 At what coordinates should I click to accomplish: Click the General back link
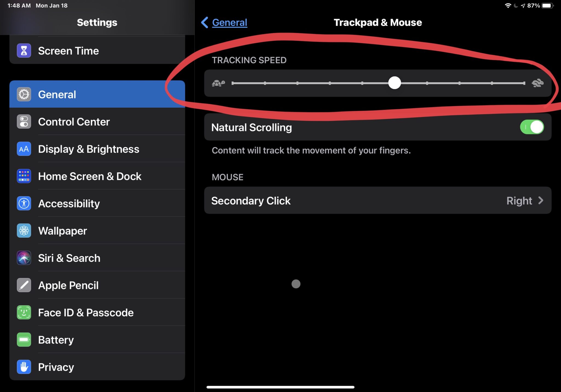click(x=229, y=22)
